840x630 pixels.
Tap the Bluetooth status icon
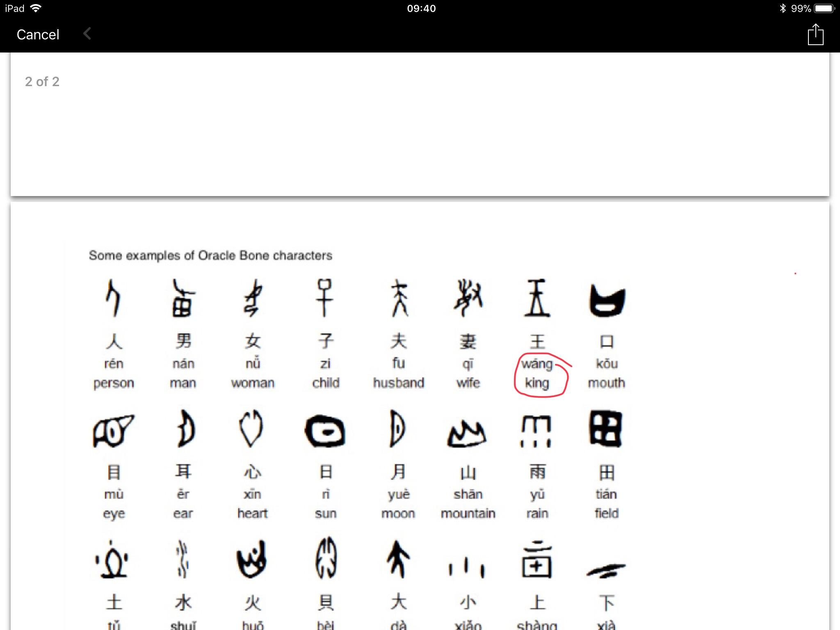click(x=783, y=8)
